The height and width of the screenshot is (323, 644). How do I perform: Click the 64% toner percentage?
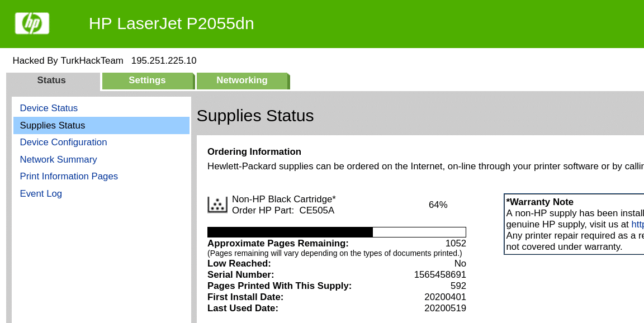click(438, 205)
